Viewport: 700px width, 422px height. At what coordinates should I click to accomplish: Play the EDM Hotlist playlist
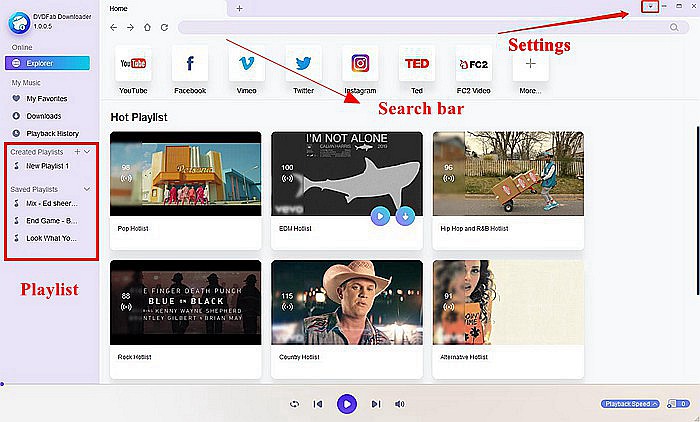(380, 216)
